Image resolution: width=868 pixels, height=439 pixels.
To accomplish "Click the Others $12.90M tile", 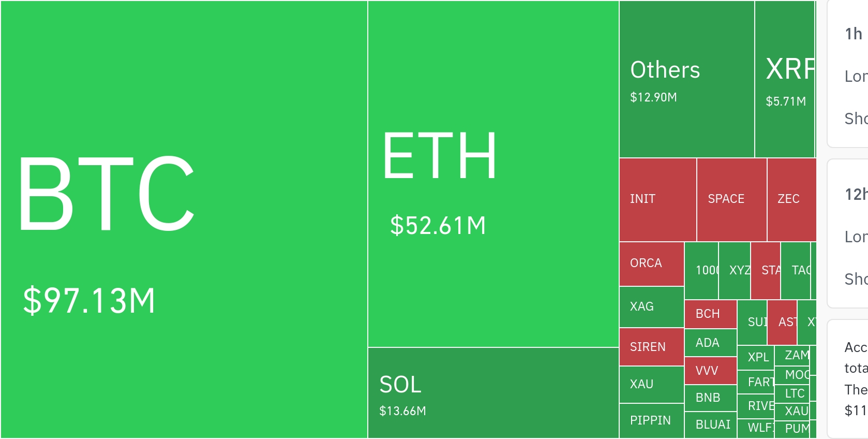I will (x=686, y=79).
